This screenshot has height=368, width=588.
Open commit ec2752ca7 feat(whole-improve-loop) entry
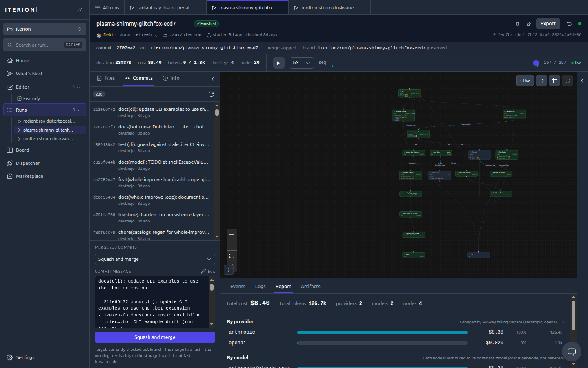pos(152,182)
